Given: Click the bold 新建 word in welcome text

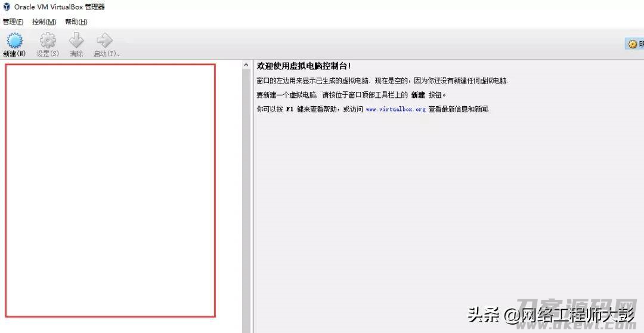Looking at the screenshot, I should 417,95.
